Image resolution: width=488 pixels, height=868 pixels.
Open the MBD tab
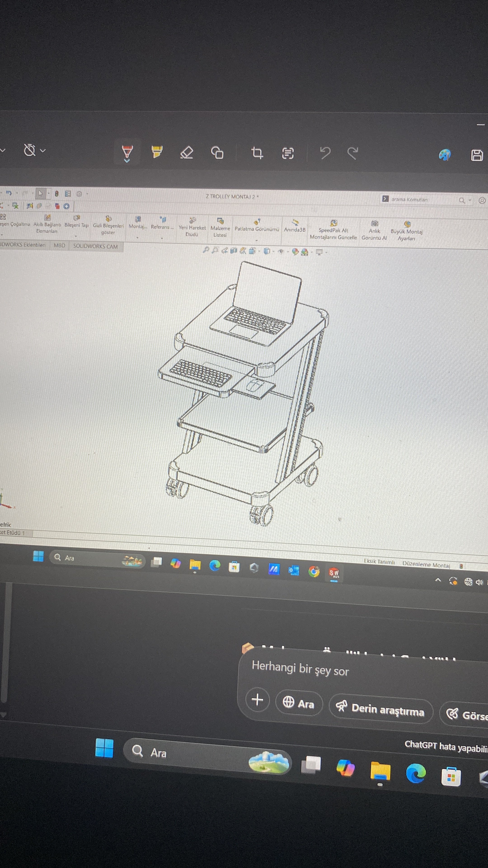pos(59,246)
